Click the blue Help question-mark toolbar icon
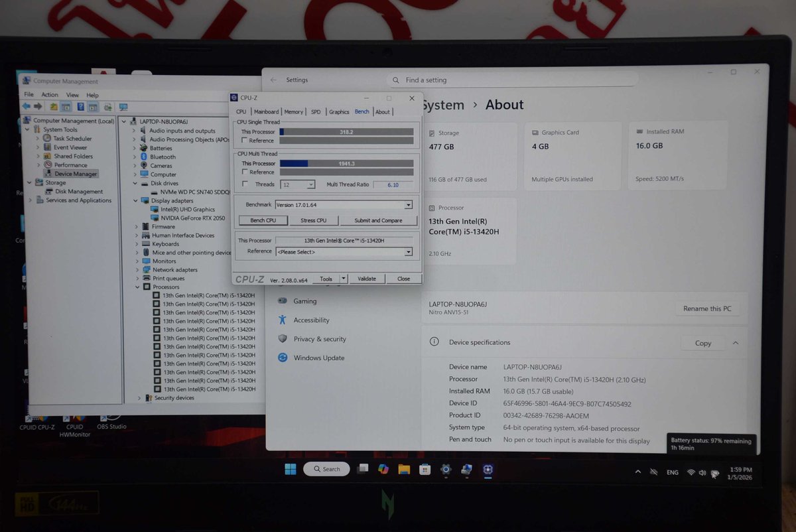Screen dimensions: 796x532 pos(80,107)
